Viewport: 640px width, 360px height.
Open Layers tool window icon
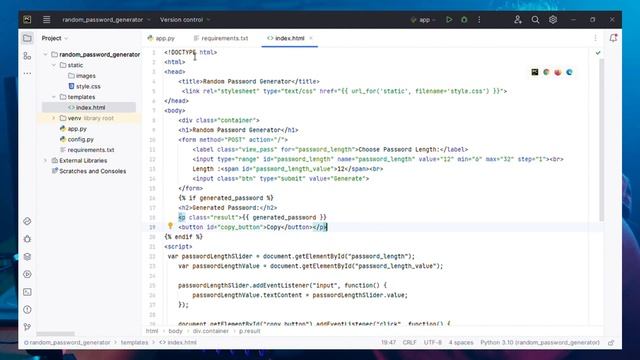coord(27,257)
